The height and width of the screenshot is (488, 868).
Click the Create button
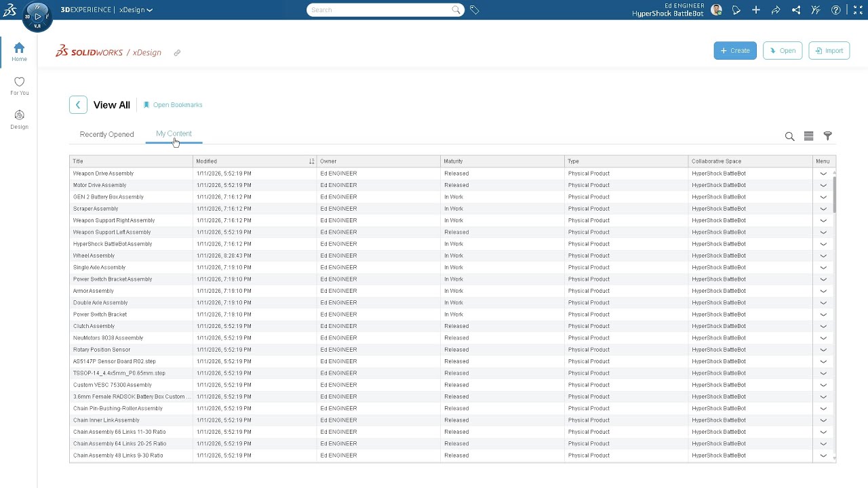735,51
